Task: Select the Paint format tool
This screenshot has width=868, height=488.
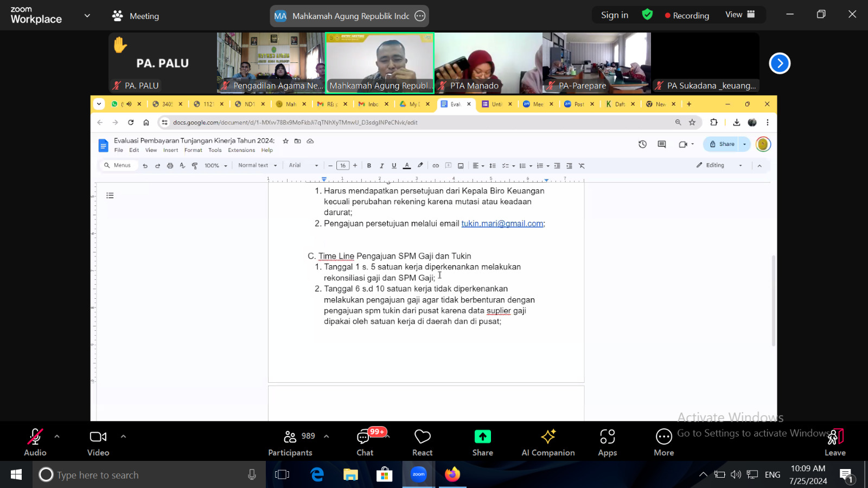Action: pos(195,166)
